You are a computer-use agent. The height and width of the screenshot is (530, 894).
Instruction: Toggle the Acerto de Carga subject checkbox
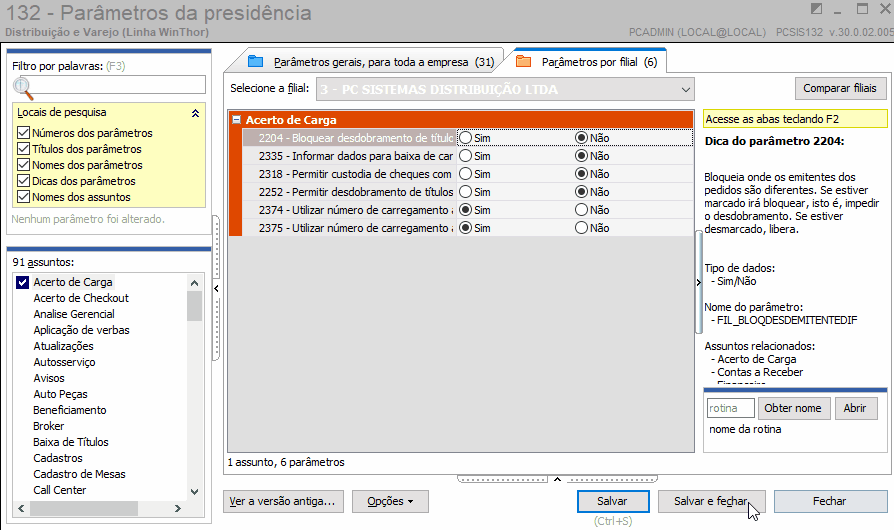tap(22, 282)
